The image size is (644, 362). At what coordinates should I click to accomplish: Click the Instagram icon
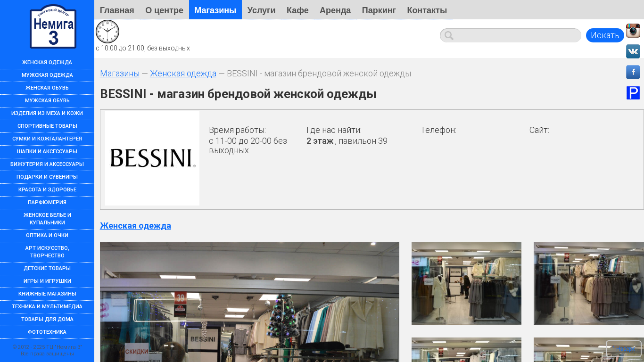(x=633, y=31)
